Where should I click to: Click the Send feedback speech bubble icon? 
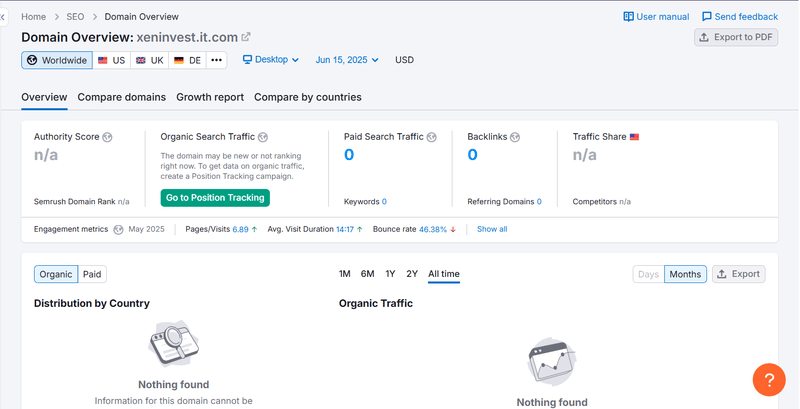[707, 17]
